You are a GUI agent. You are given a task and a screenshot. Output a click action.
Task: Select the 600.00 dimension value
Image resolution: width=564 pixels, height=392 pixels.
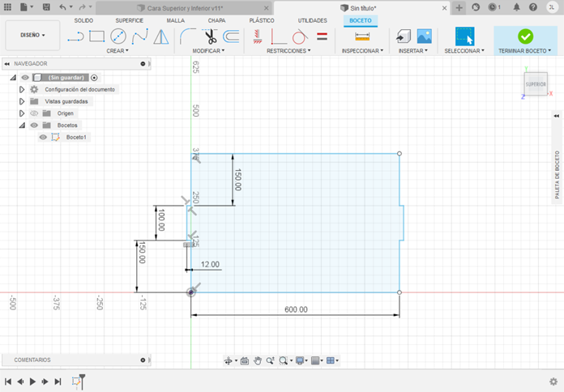tap(296, 309)
